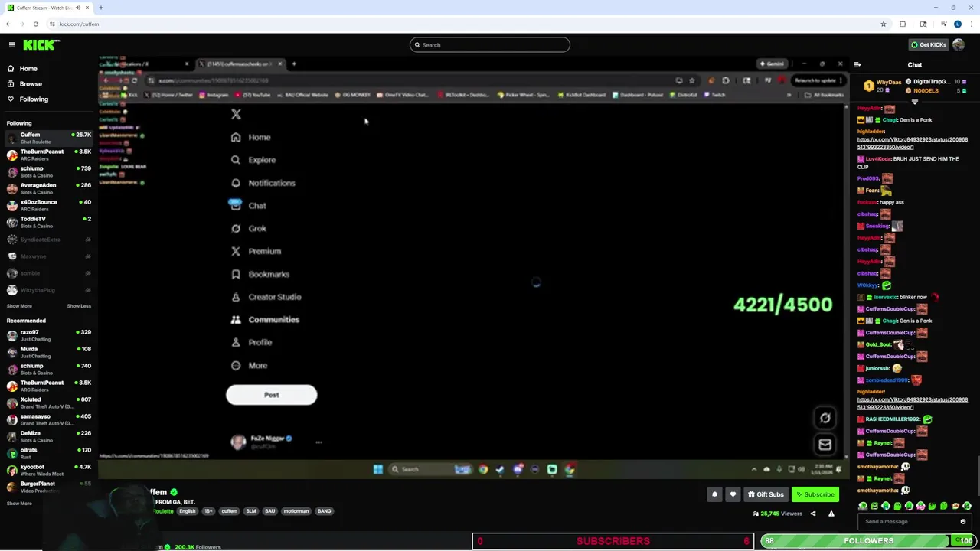980x551 pixels.
Task: Click Show More under Following
Action: pyautogui.click(x=19, y=306)
